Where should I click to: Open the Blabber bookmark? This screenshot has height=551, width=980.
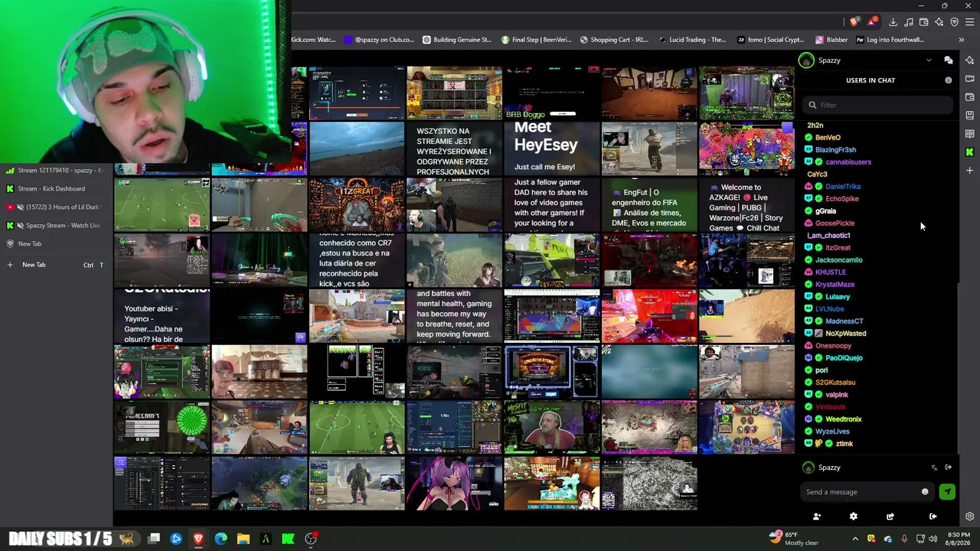pos(831,40)
